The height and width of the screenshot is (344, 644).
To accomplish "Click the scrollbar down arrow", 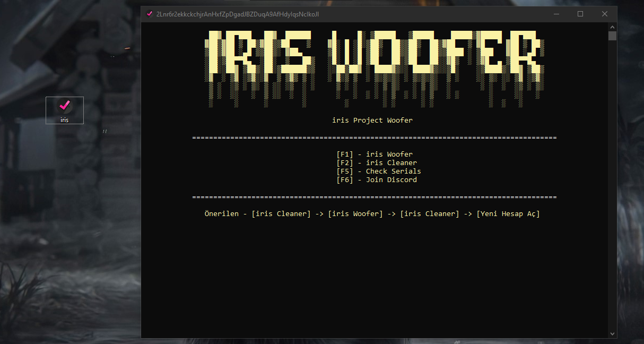I will point(613,333).
